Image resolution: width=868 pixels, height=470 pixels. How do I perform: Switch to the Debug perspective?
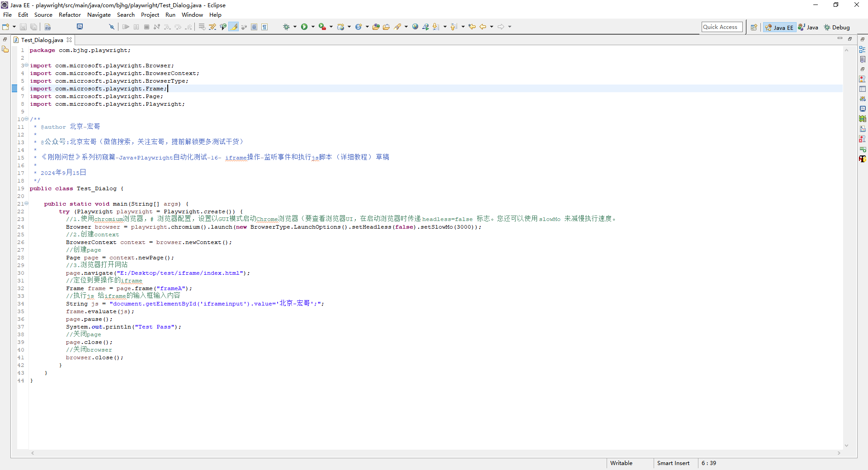coord(837,28)
